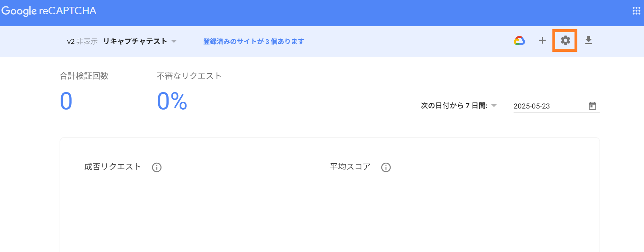Open the calendar date picker icon
Image resolution: width=644 pixels, height=252 pixels.
592,106
